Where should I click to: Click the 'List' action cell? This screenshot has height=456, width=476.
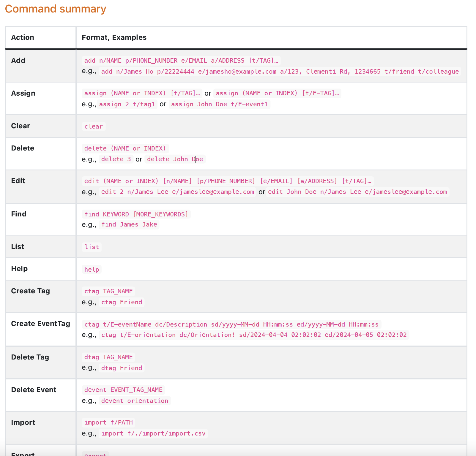pyautogui.click(x=40, y=247)
